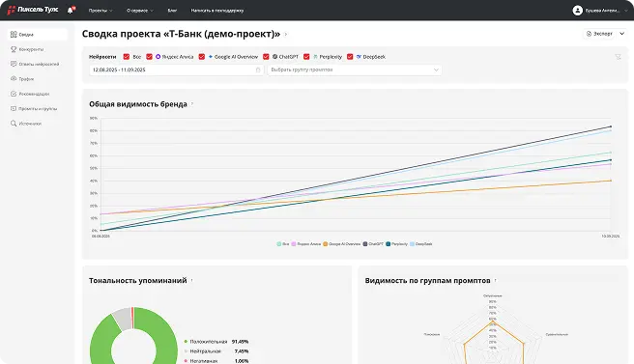The height and width of the screenshot is (364, 634).
Task: Click the Негативная legend item
Action: click(201, 361)
